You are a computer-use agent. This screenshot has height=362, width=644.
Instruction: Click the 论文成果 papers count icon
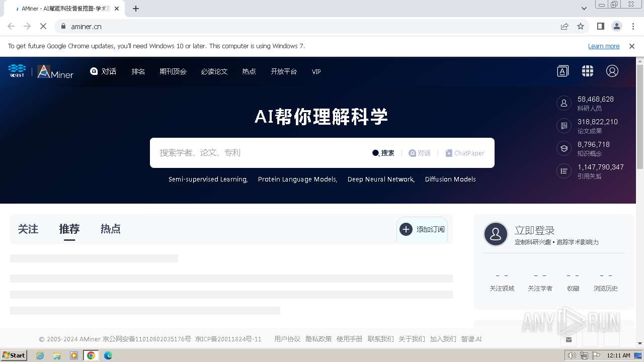click(564, 126)
